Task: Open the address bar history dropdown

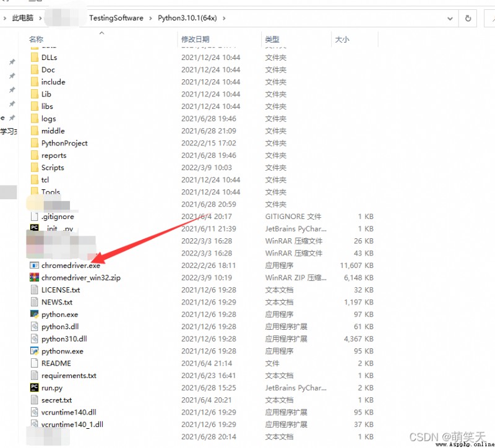Action: tap(450, 19)
